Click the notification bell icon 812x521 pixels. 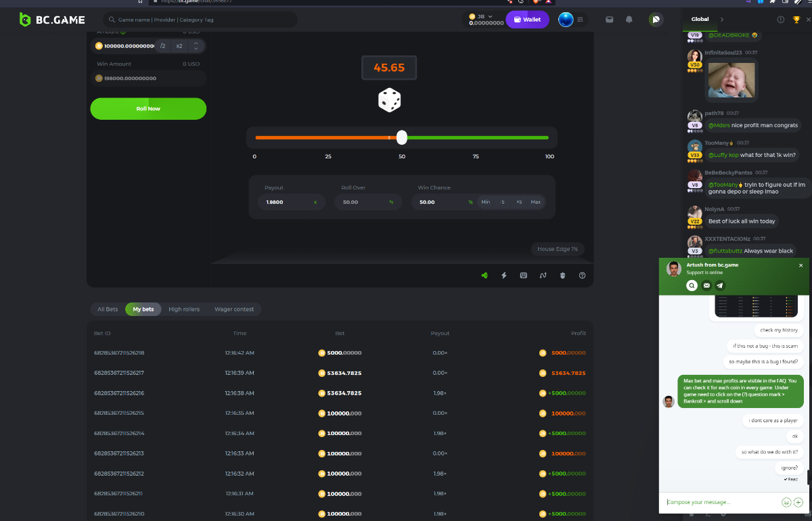click(x=629, y=20)
